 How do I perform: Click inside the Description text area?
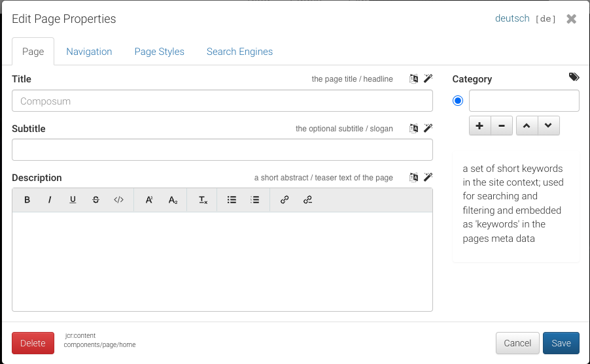tap(222, 261)
